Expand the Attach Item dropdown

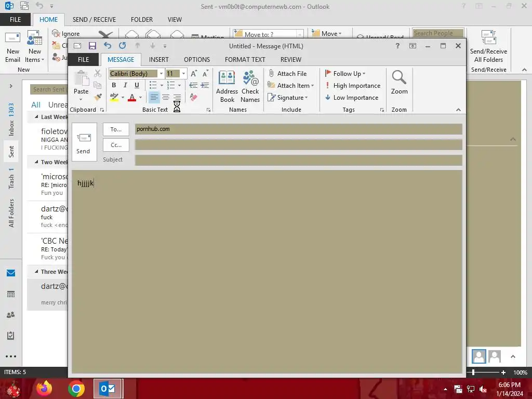pyautogui.click(x=312, y=86)
